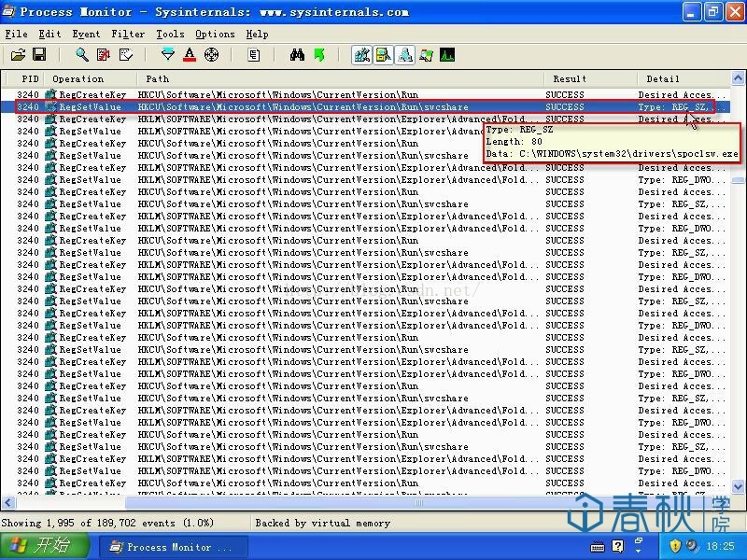Click the vertical scrollbar up arrow
The image size is (747, 560).
tap(738, 77)
